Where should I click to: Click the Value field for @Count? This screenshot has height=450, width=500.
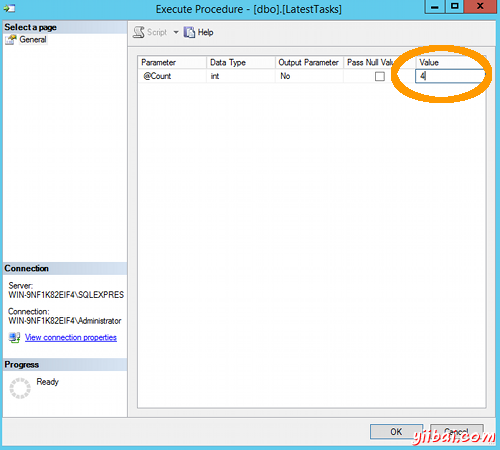pos(450,76)
